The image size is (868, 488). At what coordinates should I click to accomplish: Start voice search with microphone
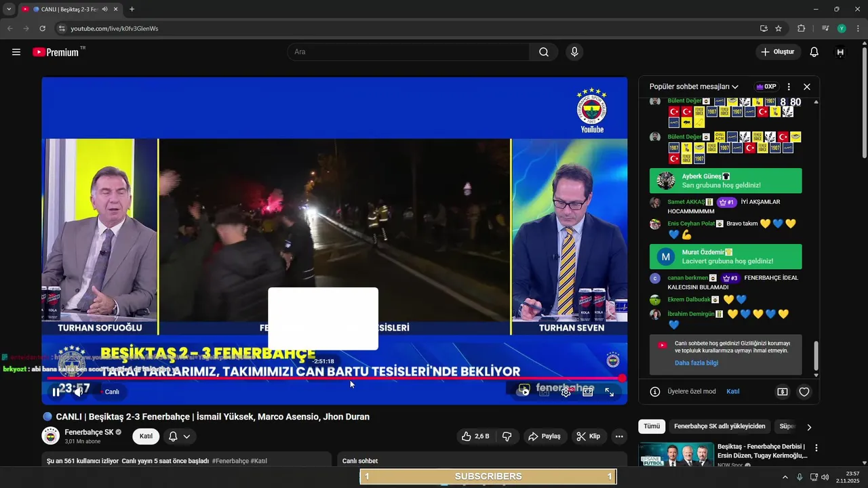(574, 52)
